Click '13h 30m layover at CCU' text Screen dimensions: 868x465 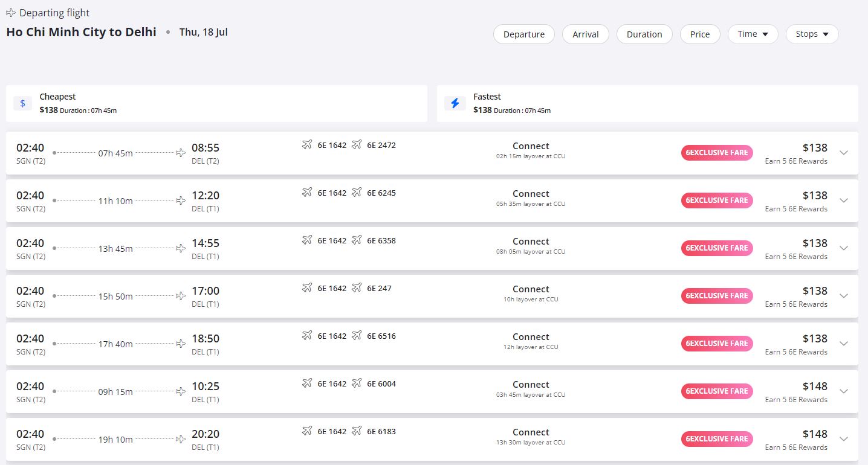coord(531,443)
